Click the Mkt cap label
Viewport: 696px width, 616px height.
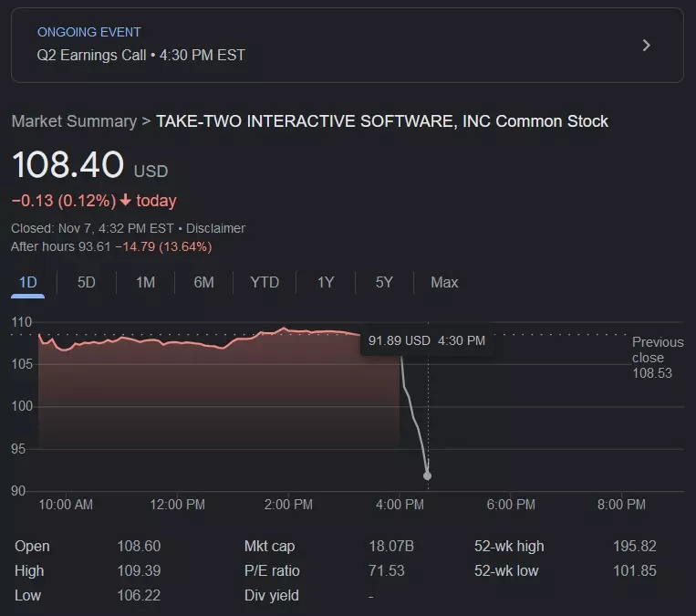tap(269, 547)
